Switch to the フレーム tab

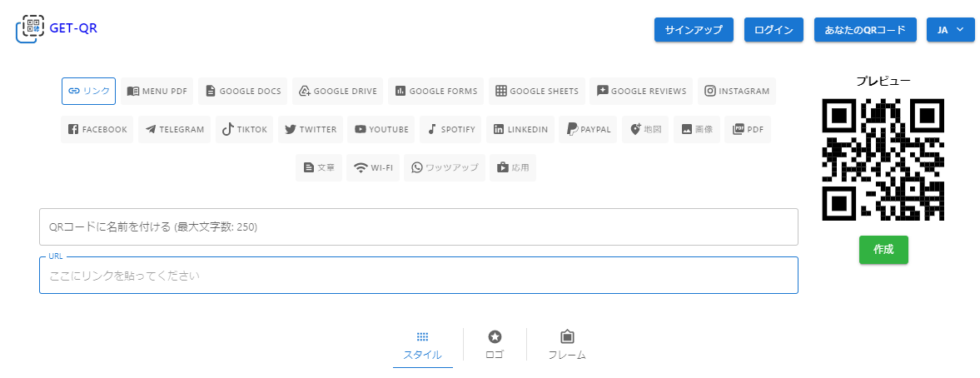567,346
